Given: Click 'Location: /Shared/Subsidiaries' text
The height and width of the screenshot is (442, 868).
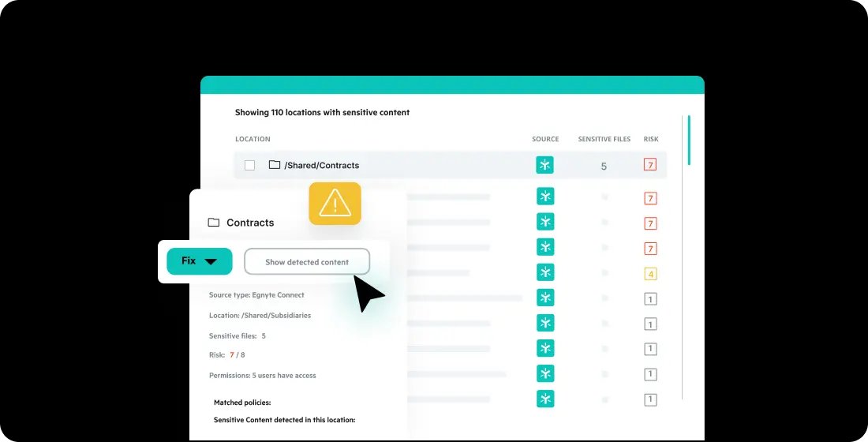Looking at the screenshot, I should click(260, 315).
